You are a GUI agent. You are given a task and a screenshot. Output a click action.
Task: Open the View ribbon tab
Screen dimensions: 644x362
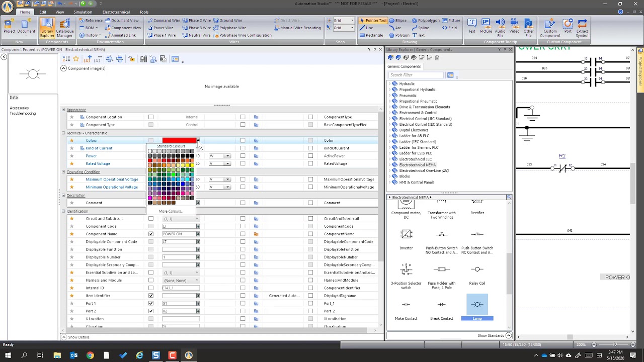(60, 12)
